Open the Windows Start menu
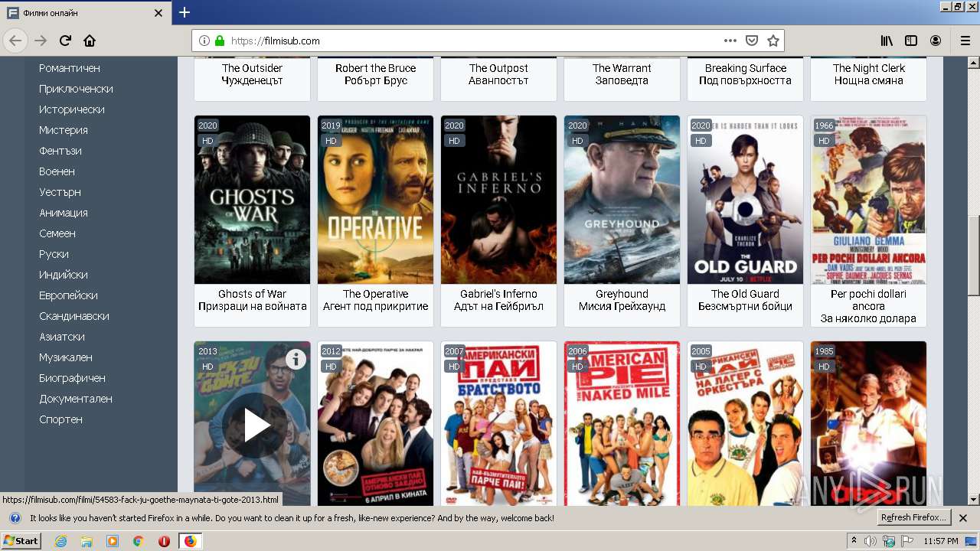This screenshot has height=551, width=980. 21,541
